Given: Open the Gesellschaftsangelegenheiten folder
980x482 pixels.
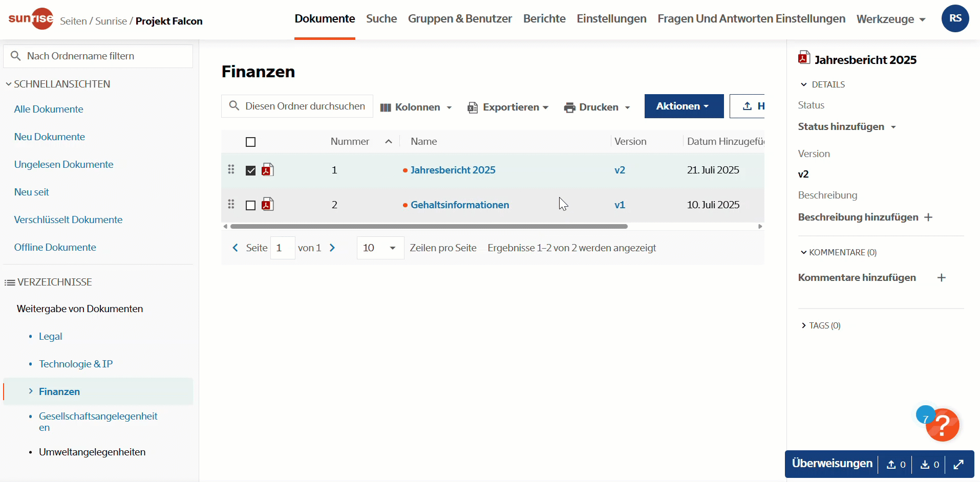Looking at the screenshot, I should (98, 422).
